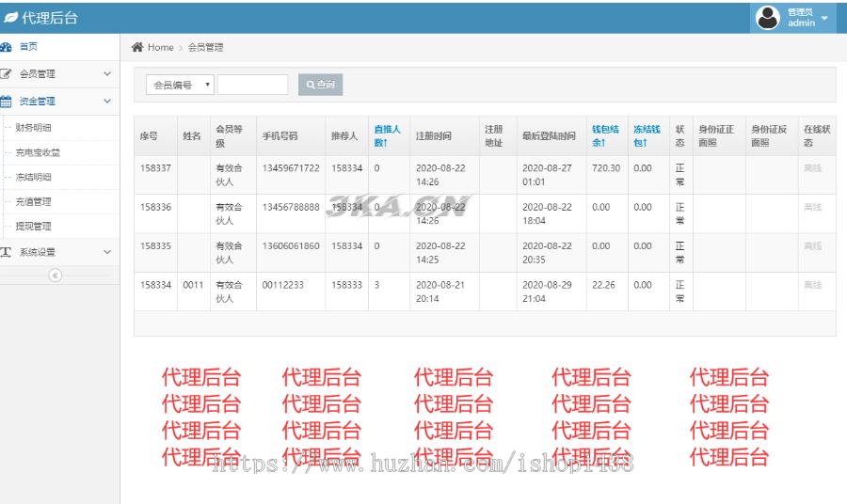Click the Home house icon in breadcrumb
847x504 pixels.
[137, 47]
